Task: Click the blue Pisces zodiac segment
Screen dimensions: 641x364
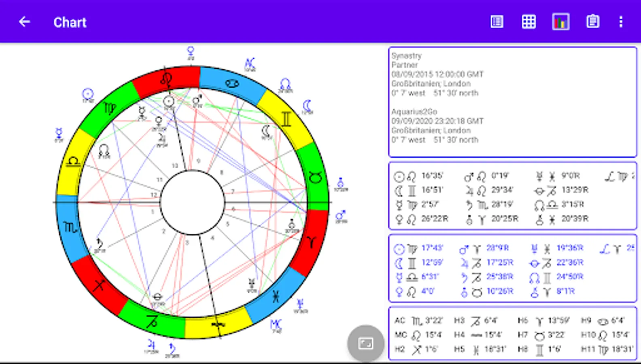Action: [x=276, y=296]
